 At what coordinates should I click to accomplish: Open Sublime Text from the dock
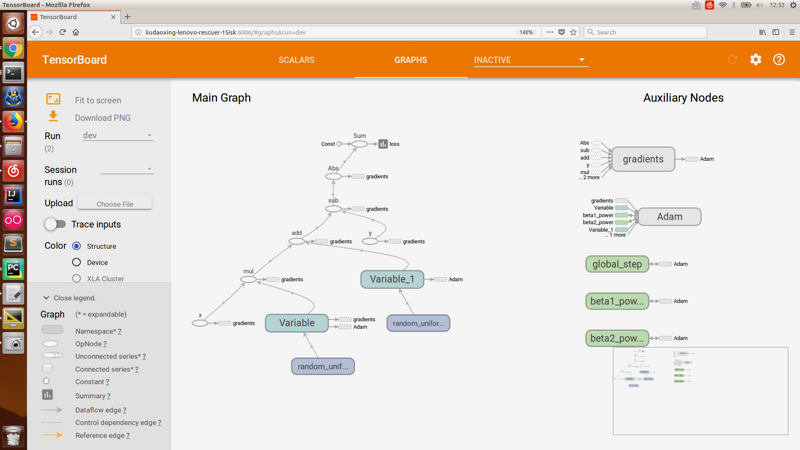[13, 244]
